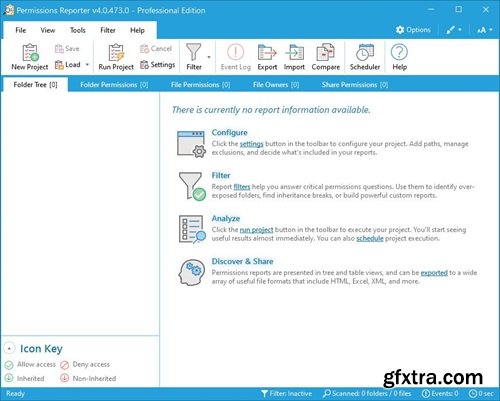This screenshot has height=401, width=500.
Task: Click the Analyze checklist icon
Action: (x=192, y=229)
